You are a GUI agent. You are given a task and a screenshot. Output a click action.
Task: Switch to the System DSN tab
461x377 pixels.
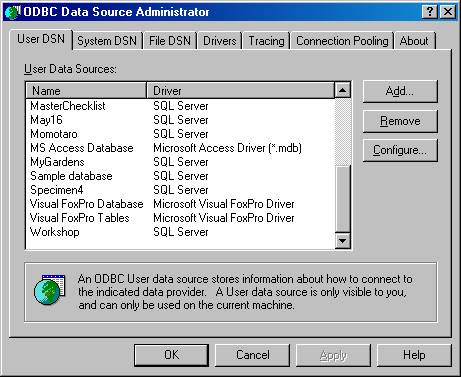point(107,41)
